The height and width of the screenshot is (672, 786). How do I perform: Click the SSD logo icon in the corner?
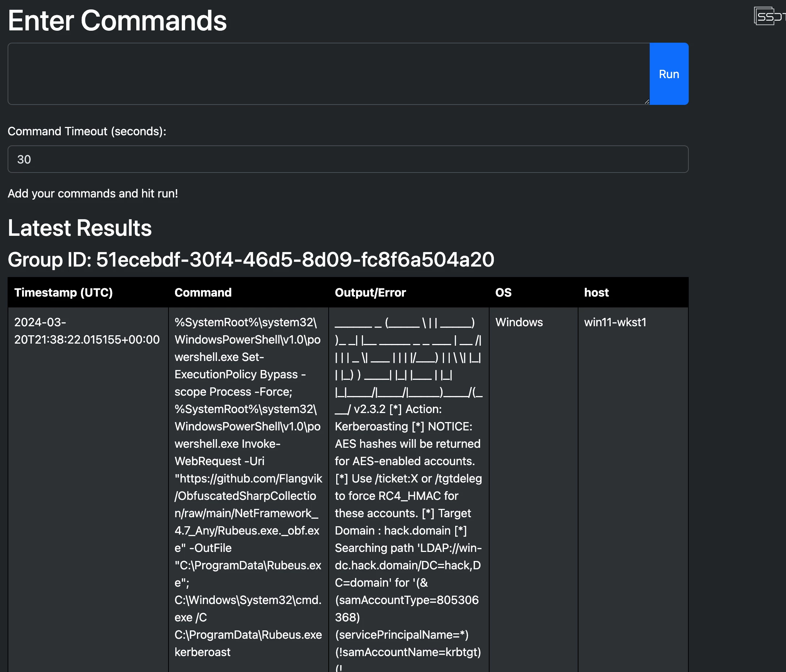point(770,16)
